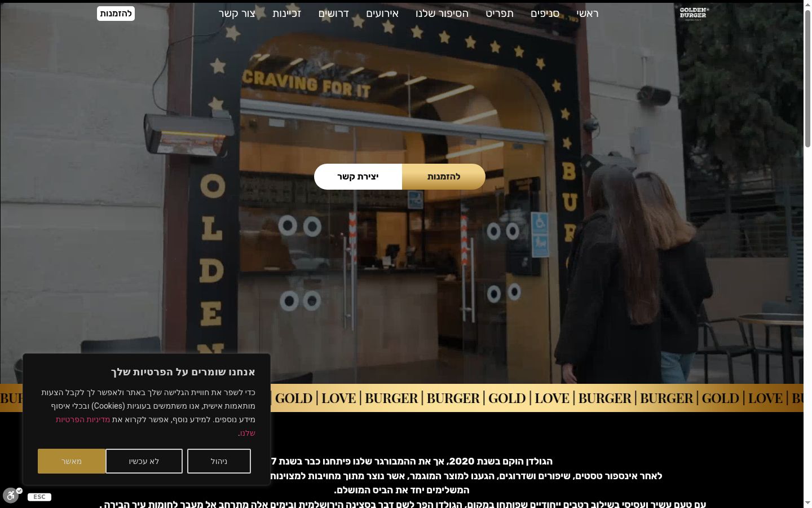812x508 pixels.
Task: Open the הסיפור שלנו menu item
Action: [x=442, y=14]
